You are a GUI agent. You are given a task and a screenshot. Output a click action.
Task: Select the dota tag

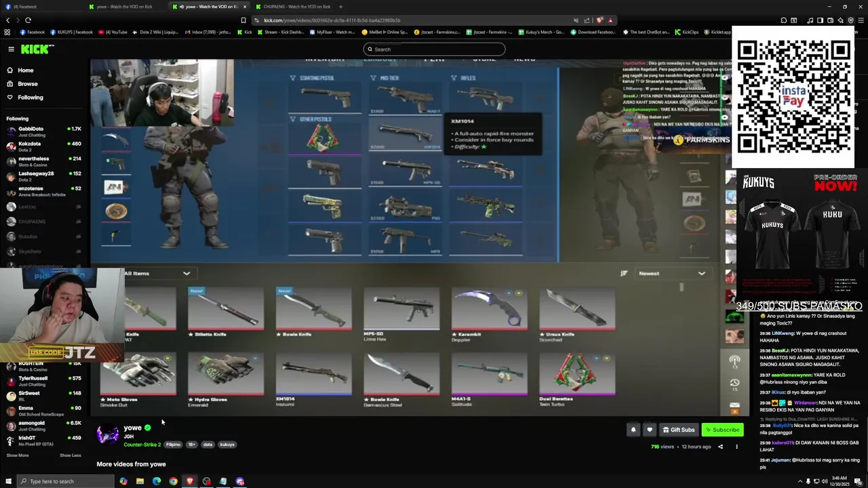208,445
